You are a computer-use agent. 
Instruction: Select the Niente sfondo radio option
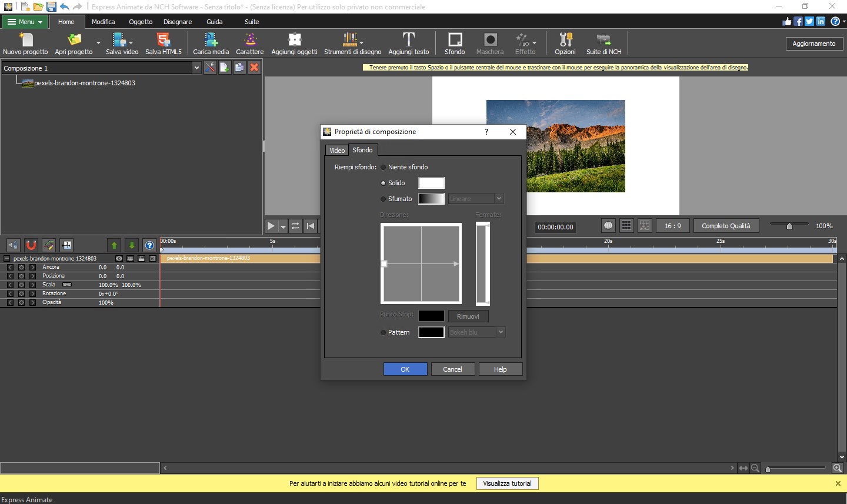(x=384, y=168)
